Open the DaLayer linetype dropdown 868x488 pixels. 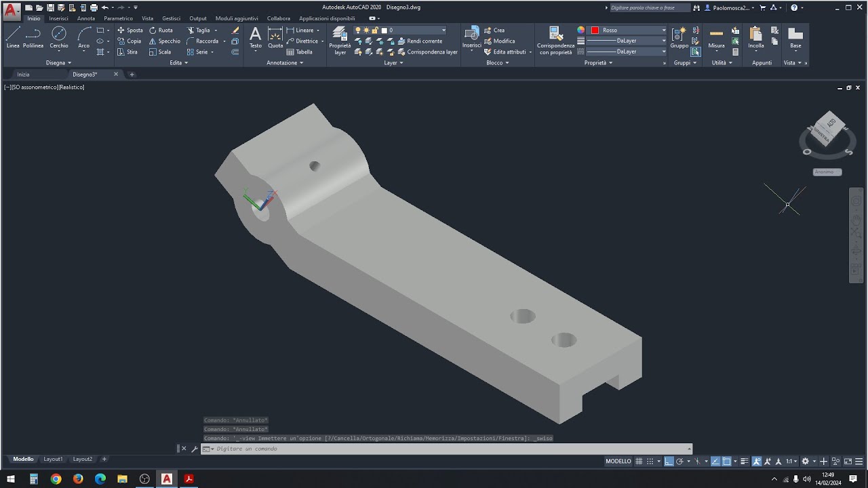pos(627,52)
